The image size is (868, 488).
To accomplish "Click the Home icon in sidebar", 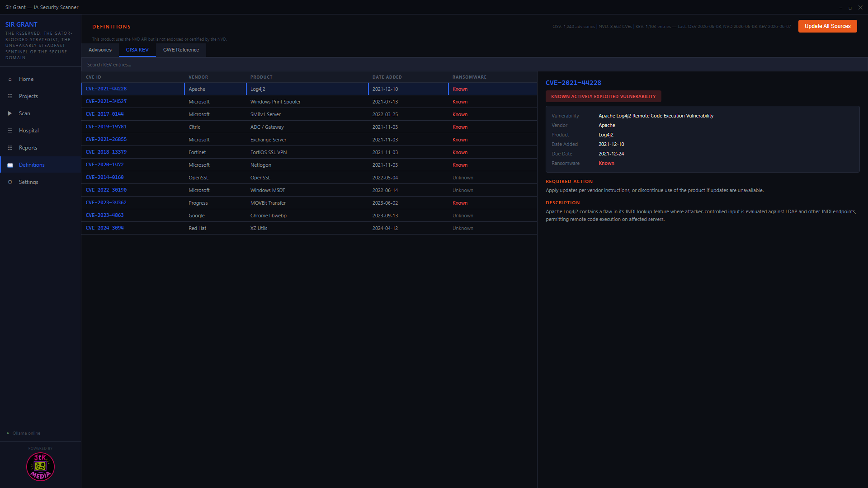I will [10, 79].
